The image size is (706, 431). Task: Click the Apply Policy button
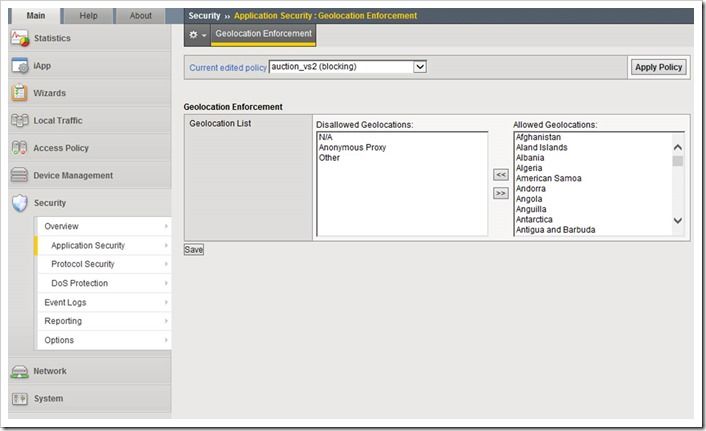click(658, 67)
